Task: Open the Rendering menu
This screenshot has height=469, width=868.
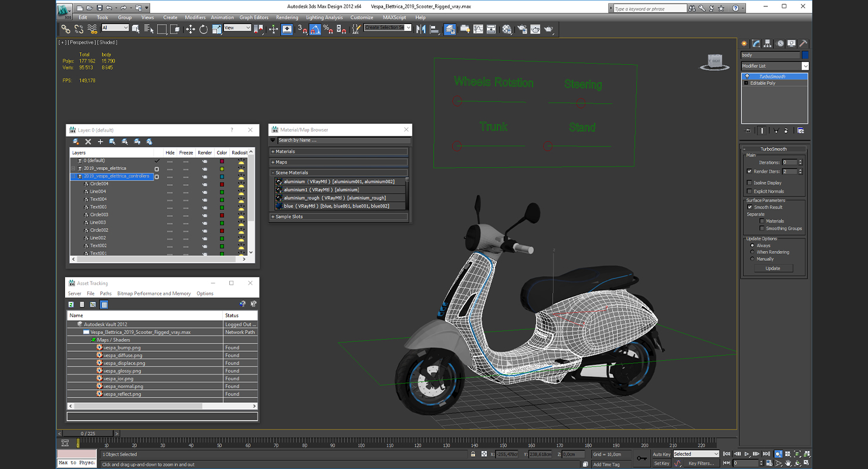Action: [287, 18]
